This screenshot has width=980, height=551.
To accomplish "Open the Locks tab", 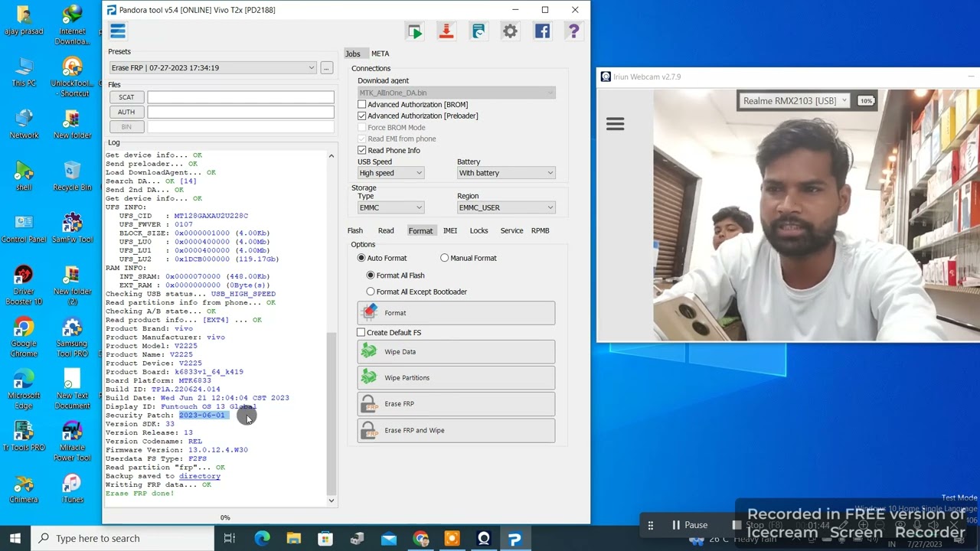I will (479, 230).
